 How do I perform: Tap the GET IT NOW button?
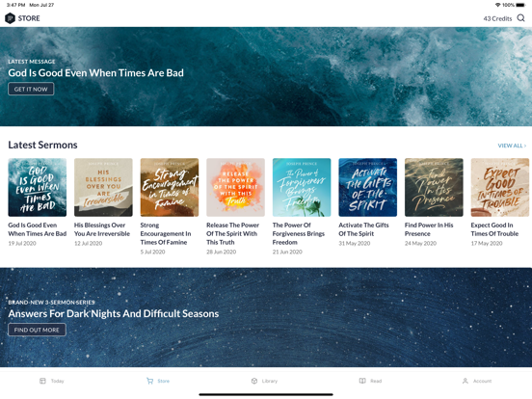31,89
